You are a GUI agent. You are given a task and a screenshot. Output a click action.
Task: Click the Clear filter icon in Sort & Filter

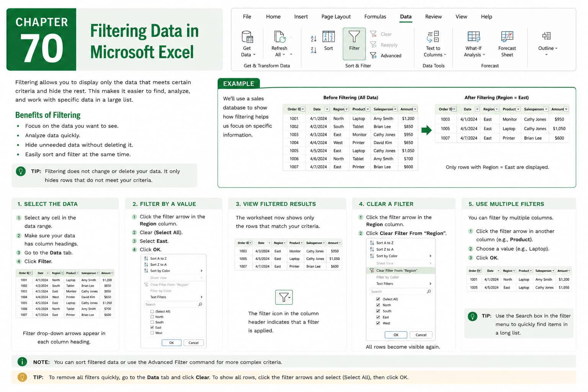[373, 34]
